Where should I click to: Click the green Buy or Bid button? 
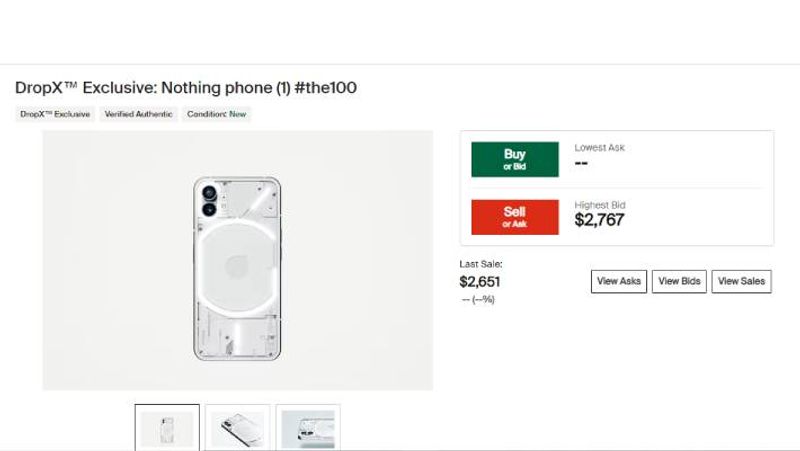(515, 159)
